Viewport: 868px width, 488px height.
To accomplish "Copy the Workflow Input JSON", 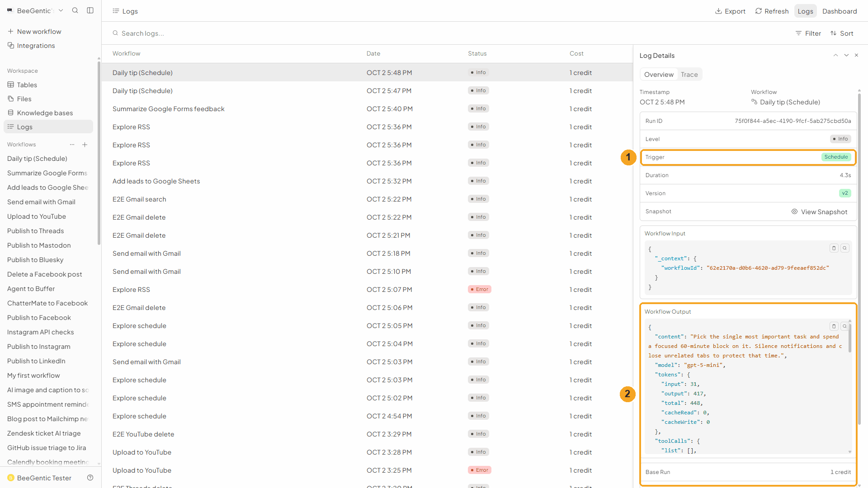I will point(834,248).
